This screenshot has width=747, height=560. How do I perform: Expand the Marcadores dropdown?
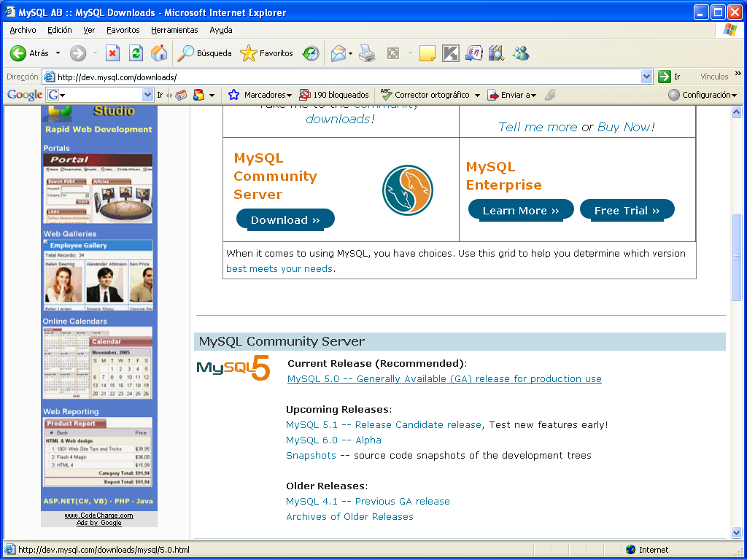point(289,96)
